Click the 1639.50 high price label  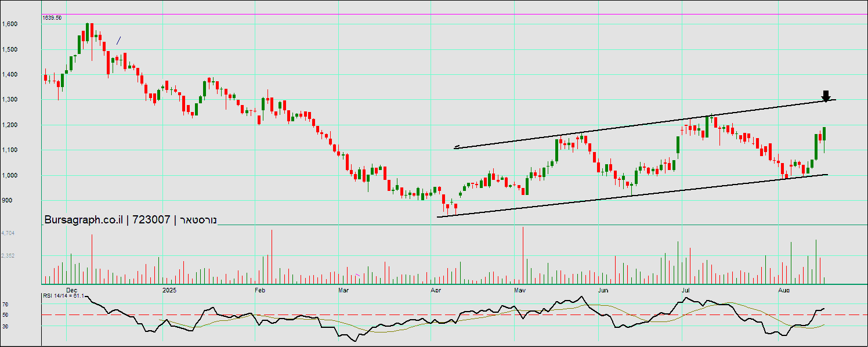pos(52,18)
